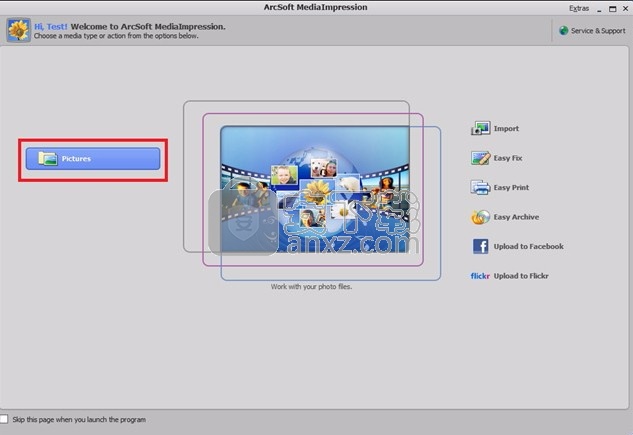Click 'Work with your photo files.' caption
Viewport: 633px width, 435px height.
311,287
